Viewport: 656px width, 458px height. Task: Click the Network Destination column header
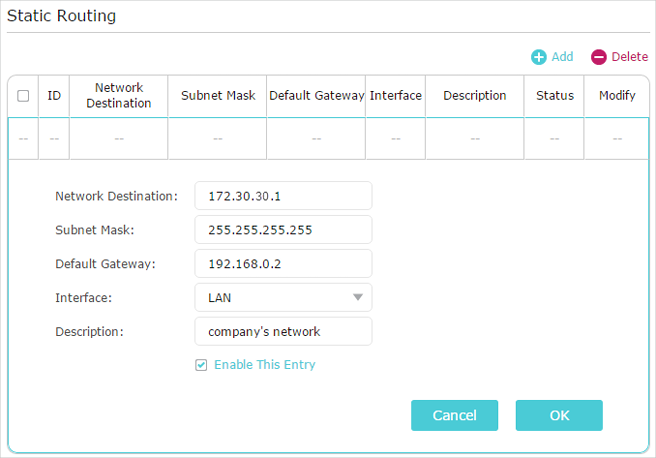119,96
